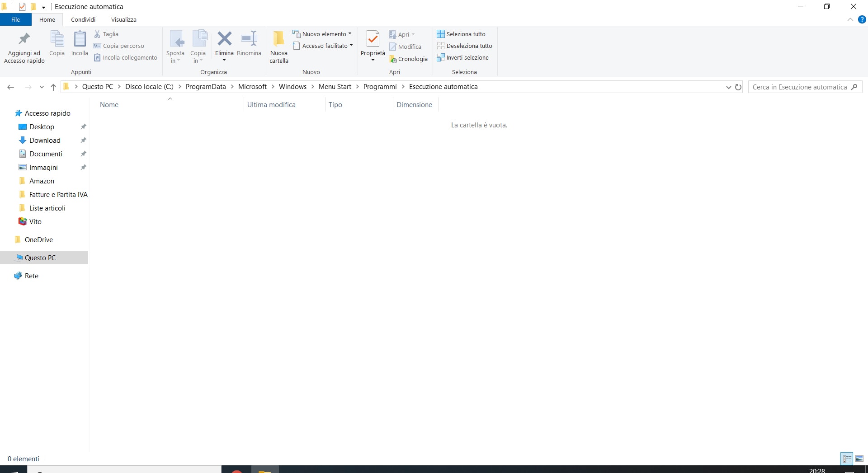Unpin Download from Accesso rapido

click(x=83, y=140)
